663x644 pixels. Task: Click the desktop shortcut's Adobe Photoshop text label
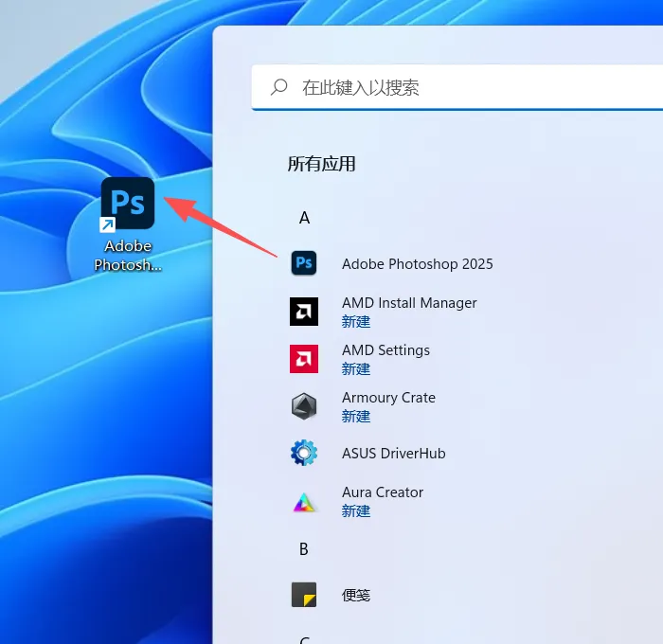(128, 256)
